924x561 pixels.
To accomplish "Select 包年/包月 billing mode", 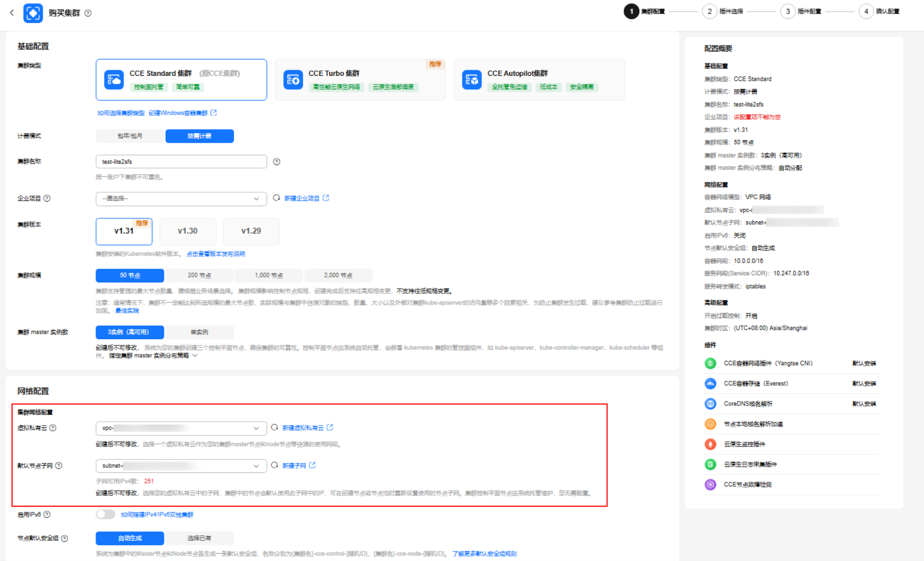I will [130, 136].
